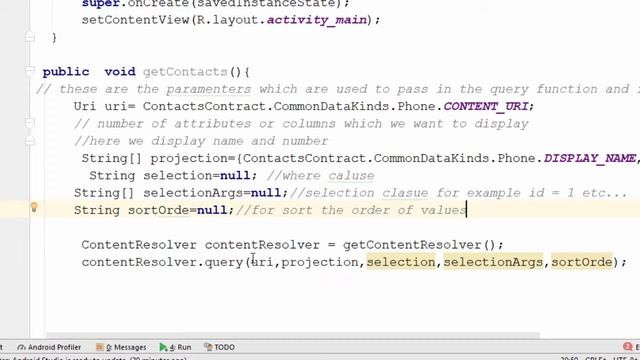This screenshot has height=360, width=640.
Task: Click activity_main in setContentView call
Action: pyautogui.click(x=317, y=20)
